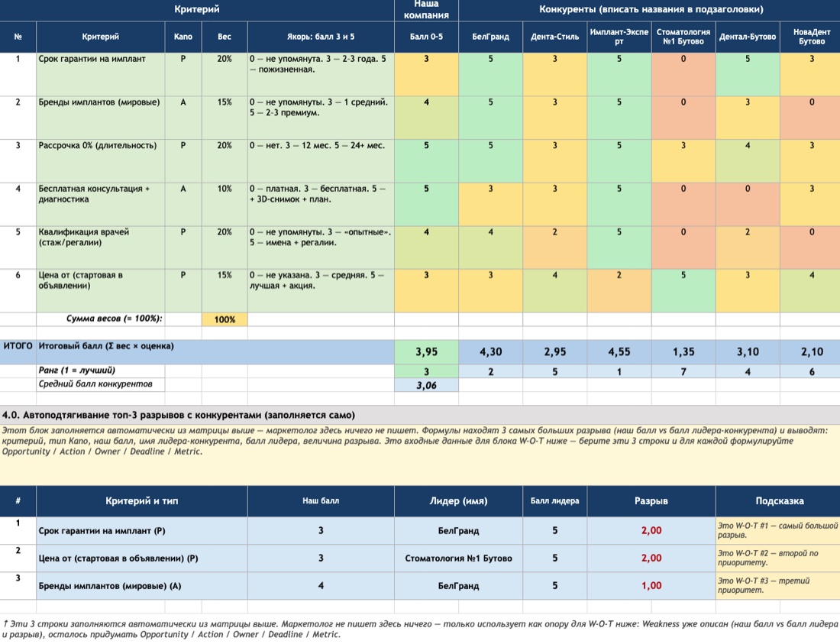Select our company's total score '3,95'
Screen dimensions: 840x644
[x=426, y=352]
